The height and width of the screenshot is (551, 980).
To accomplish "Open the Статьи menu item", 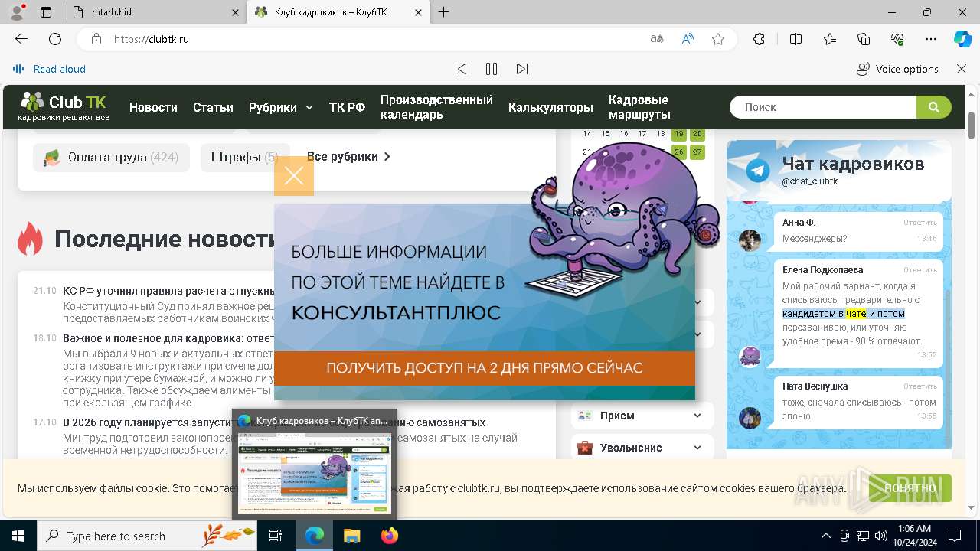I will tap(213, 107).
